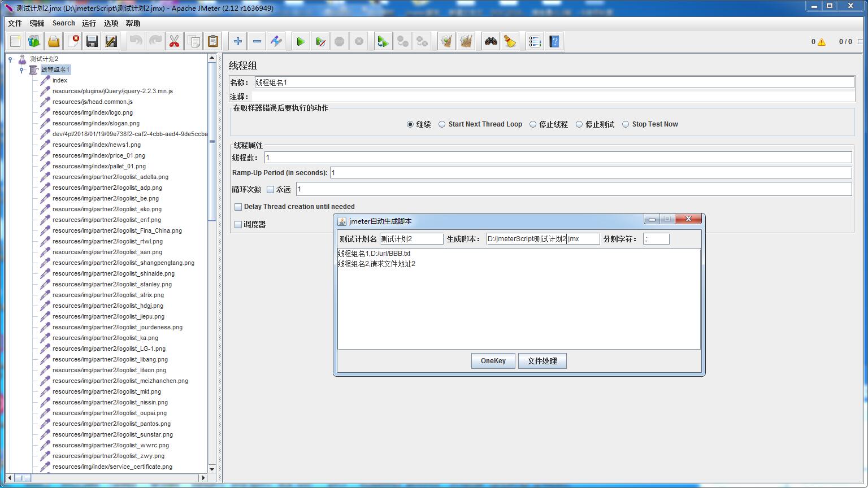Click the Ramp-Up Period input field
This screenshot has height=488, width=868.
coord(591,173)
